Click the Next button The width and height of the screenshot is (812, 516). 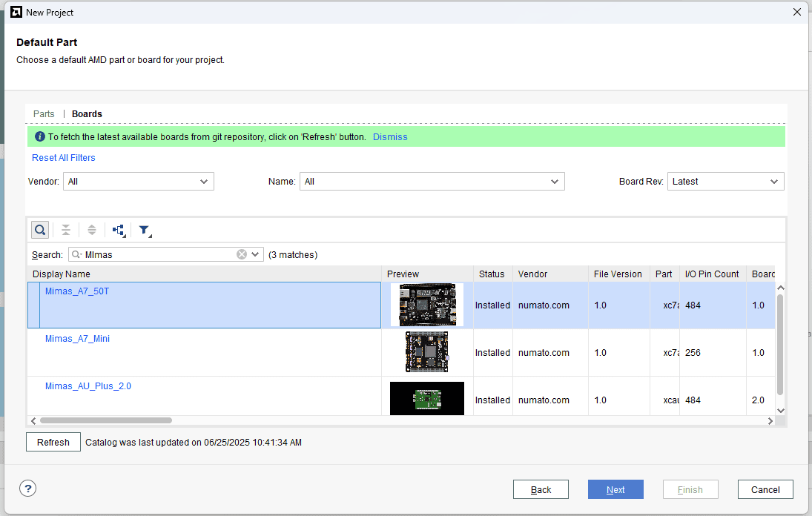point(615,489)
